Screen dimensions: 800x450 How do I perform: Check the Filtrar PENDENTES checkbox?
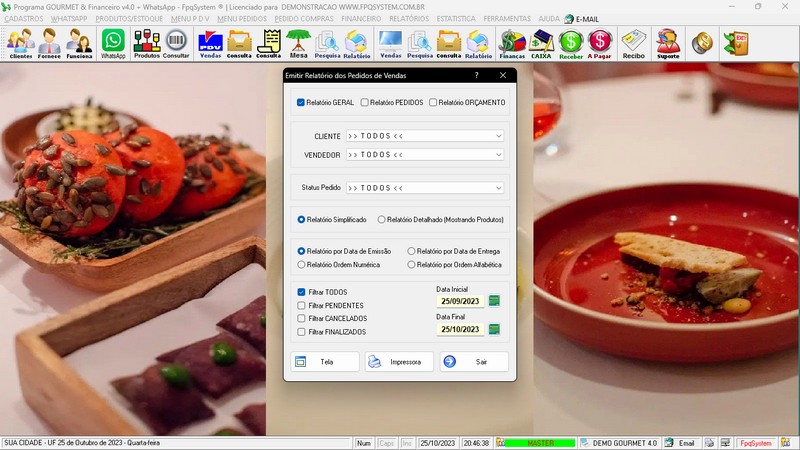click(x=301, y=306)
